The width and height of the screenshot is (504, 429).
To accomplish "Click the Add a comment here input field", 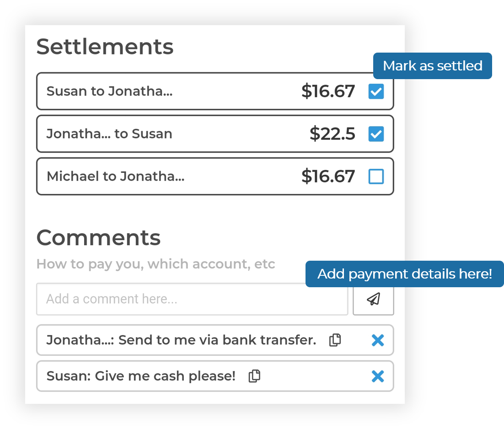I will click(x=192, y=299).
